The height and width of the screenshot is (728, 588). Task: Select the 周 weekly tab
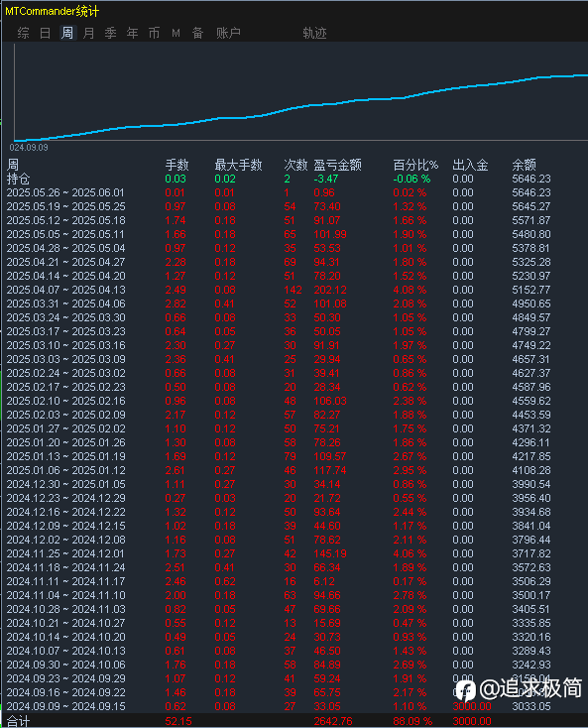[x=67, y=33]
